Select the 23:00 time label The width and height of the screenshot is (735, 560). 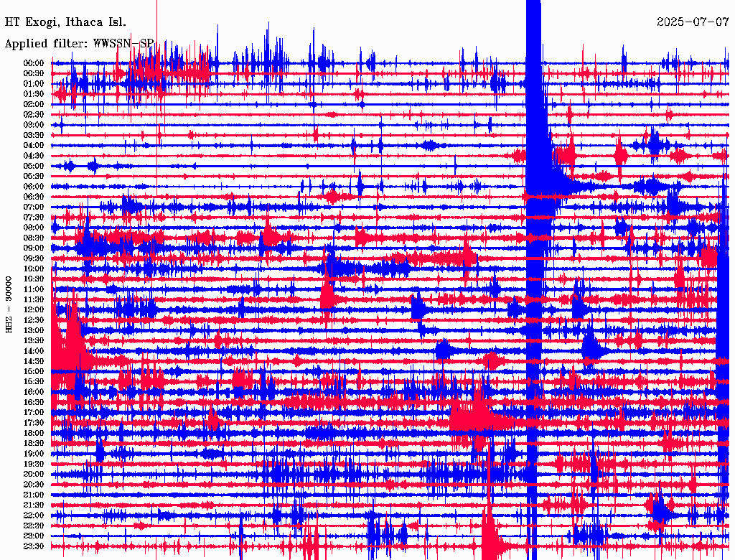pyautogui.click(x=34, y=536)
